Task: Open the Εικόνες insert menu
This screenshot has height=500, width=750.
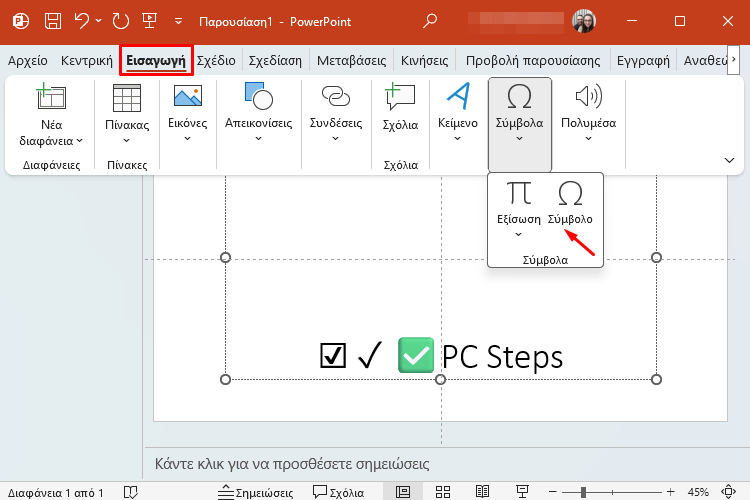Action: coord(188,113)
